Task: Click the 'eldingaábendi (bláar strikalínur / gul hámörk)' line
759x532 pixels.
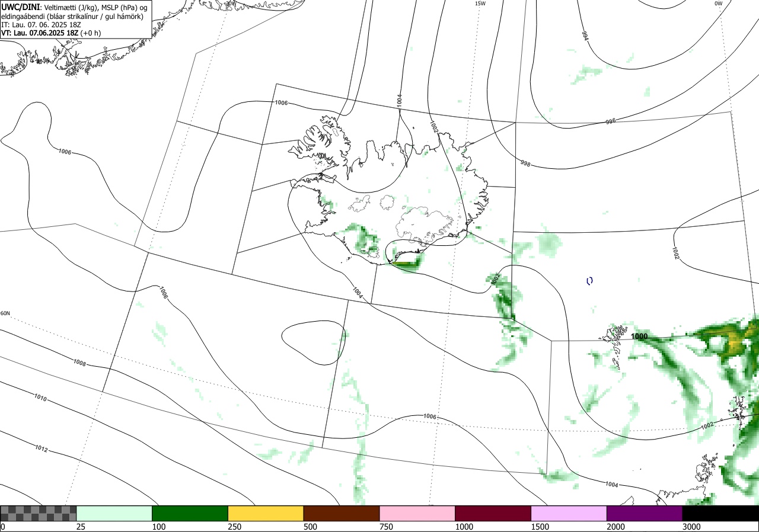Action: point(72,16)
